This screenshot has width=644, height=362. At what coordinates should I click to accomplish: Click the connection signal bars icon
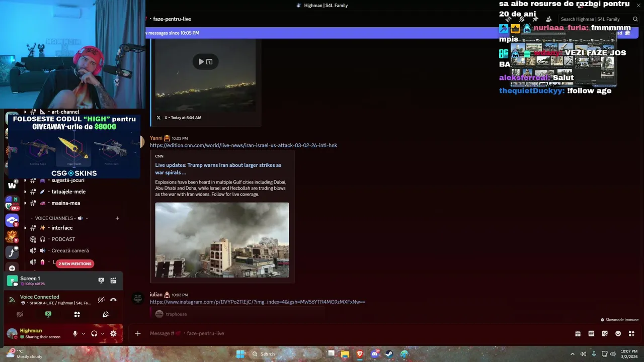point(12,300)
